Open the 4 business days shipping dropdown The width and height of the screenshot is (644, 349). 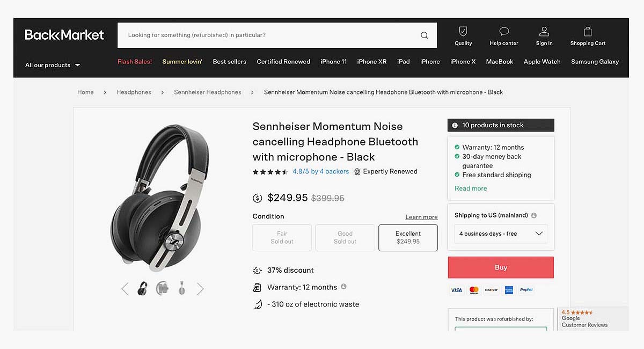(x=501, y=234)
